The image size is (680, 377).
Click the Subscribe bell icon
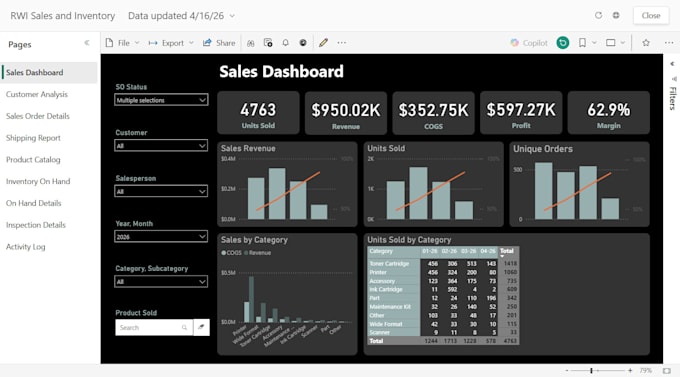[285, 43]
